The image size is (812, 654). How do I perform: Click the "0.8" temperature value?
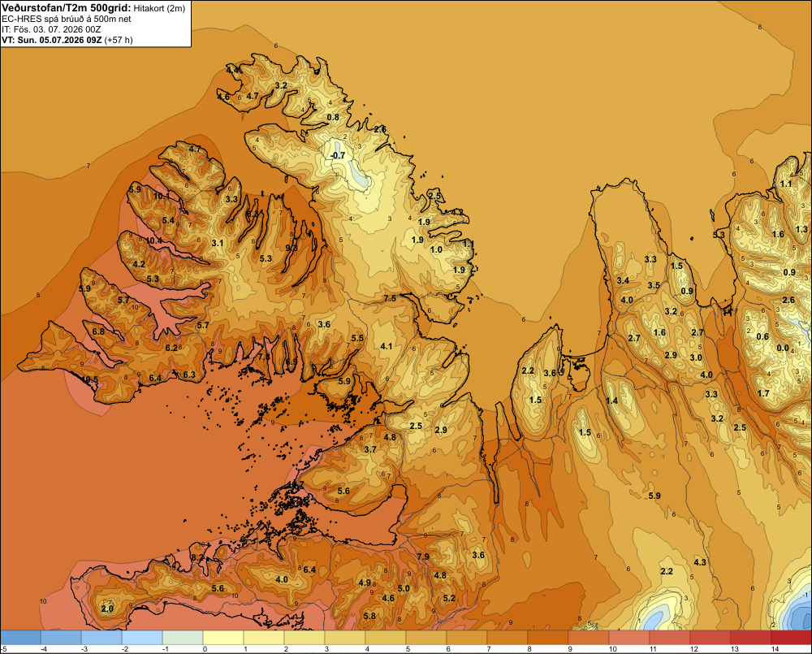point(333,117)
